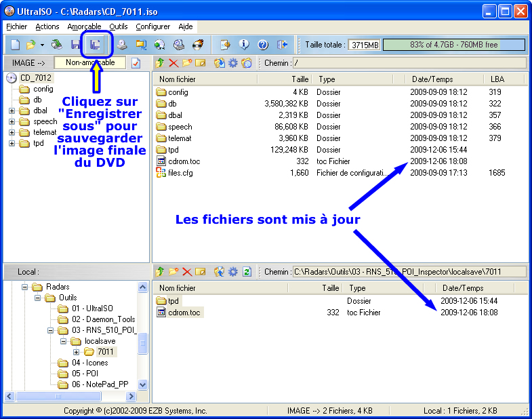Image resolution: width=532 pixels, height=419 pixels.
Task: Click the blue floppy disk save icon
Action: (76, 45)
